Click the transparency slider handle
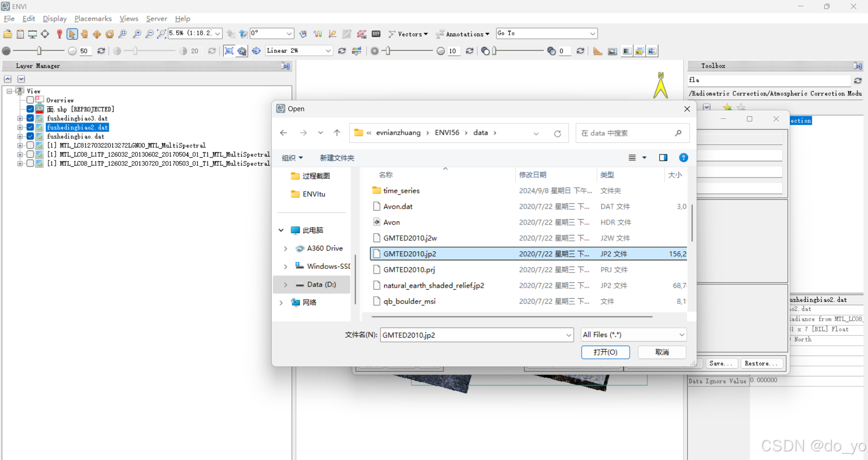 (x=495, y=51)
